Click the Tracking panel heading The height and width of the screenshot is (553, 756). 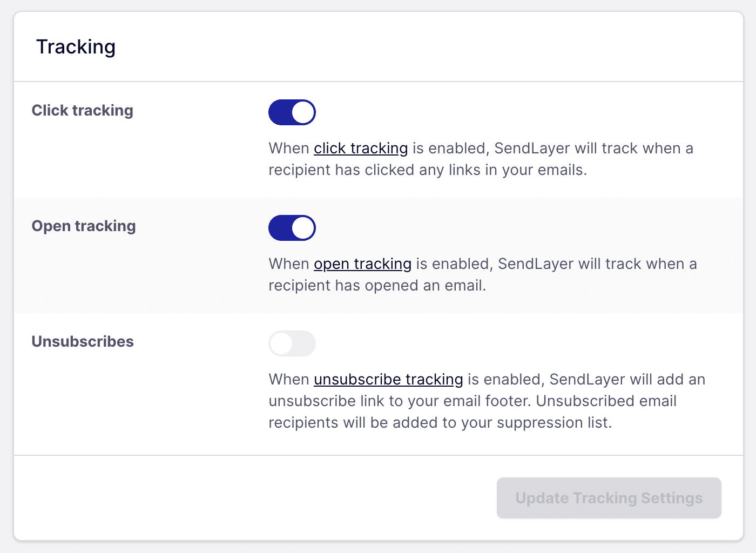[76, 47]
